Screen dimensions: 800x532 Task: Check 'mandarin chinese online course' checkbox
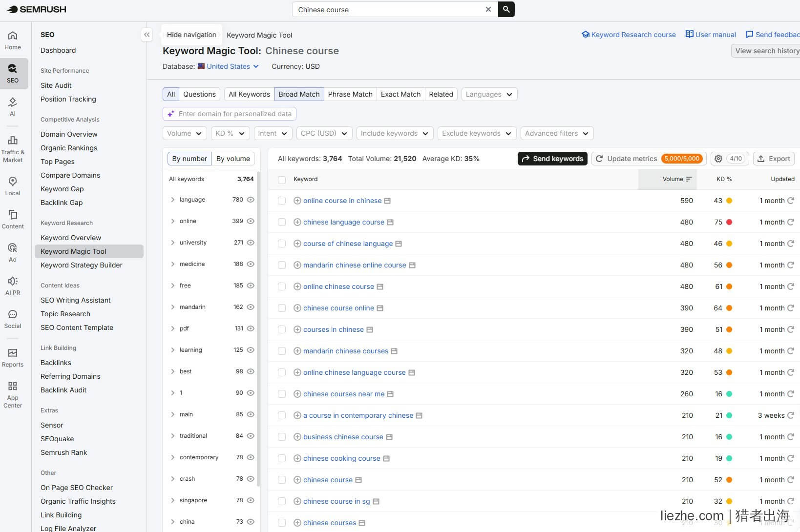(282, 265)
